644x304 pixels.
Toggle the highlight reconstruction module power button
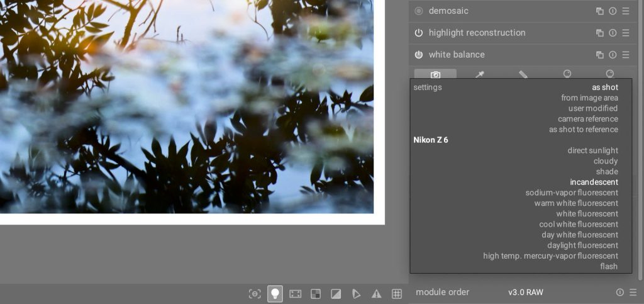coord(419,33)
